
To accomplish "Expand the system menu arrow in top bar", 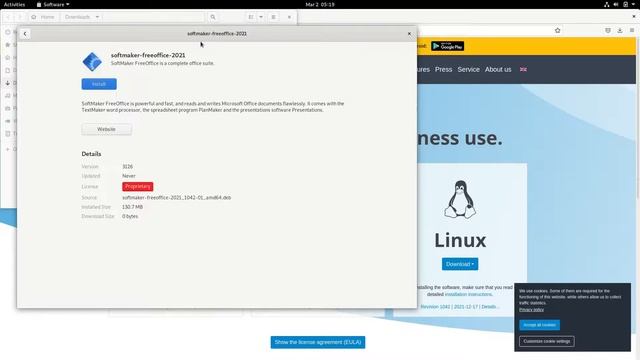I will 634,4.
